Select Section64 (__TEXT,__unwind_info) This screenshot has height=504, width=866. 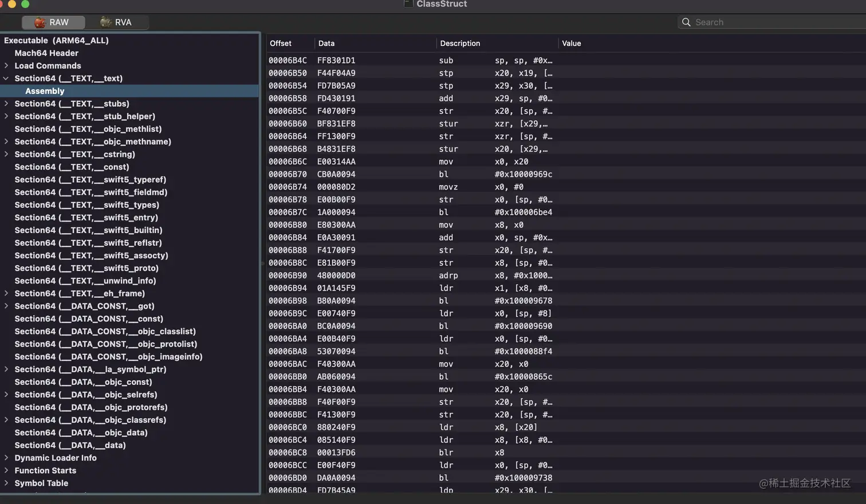pos(85,281)
